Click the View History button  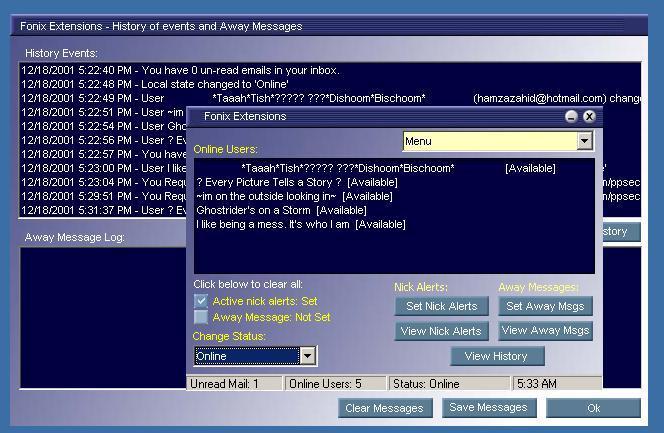pos(497,356)
